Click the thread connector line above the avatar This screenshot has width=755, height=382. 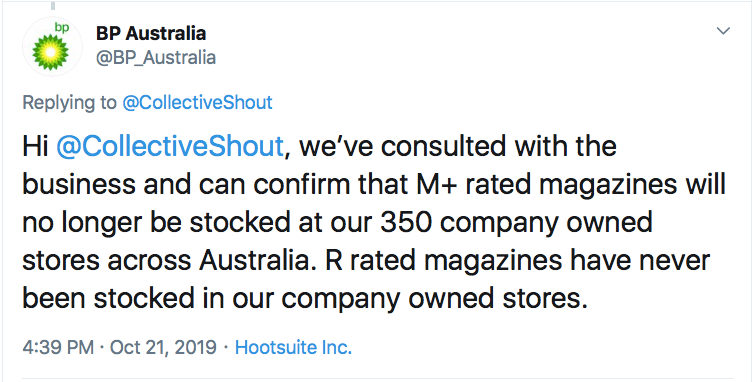[x=52, y=5]
